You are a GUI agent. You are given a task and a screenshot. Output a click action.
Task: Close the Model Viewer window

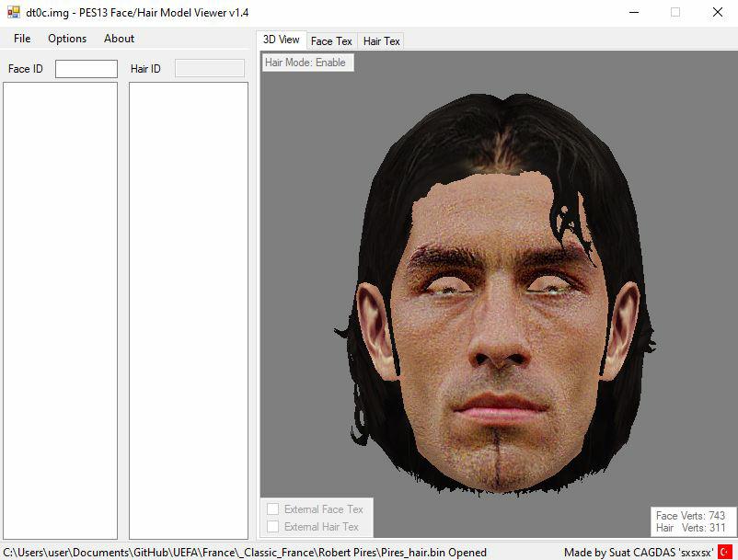pyautogui.click(x=717, y=13)
